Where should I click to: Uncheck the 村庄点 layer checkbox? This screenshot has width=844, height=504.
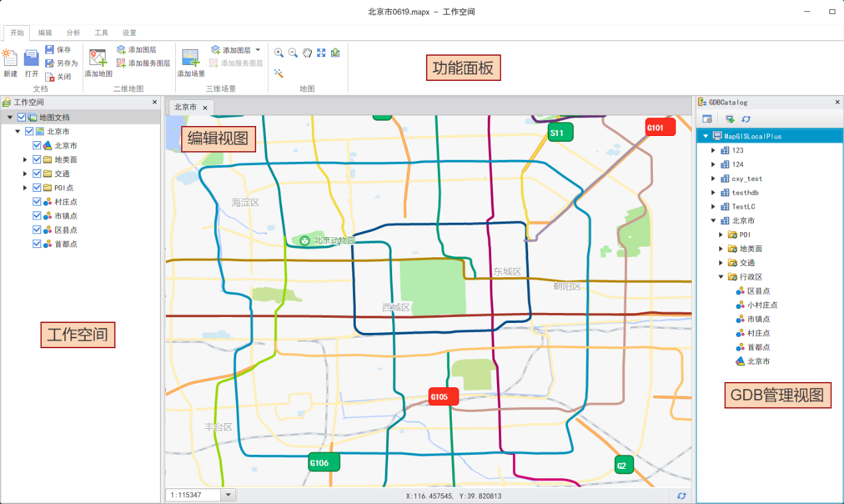[x=37, y=202]
